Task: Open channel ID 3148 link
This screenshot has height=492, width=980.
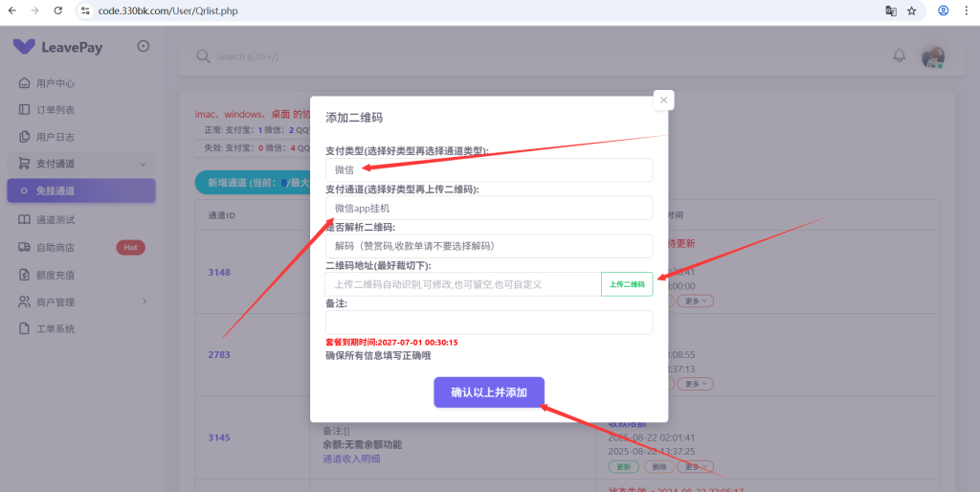Action: point(219,272)
